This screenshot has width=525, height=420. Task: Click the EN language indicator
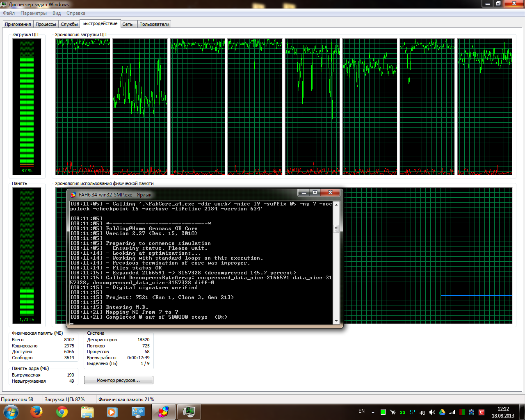361,411
